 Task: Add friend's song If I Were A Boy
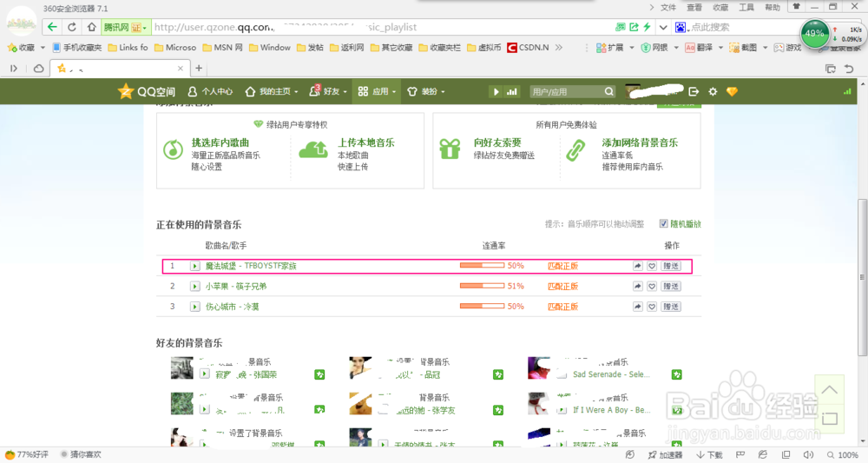(676, 410)
